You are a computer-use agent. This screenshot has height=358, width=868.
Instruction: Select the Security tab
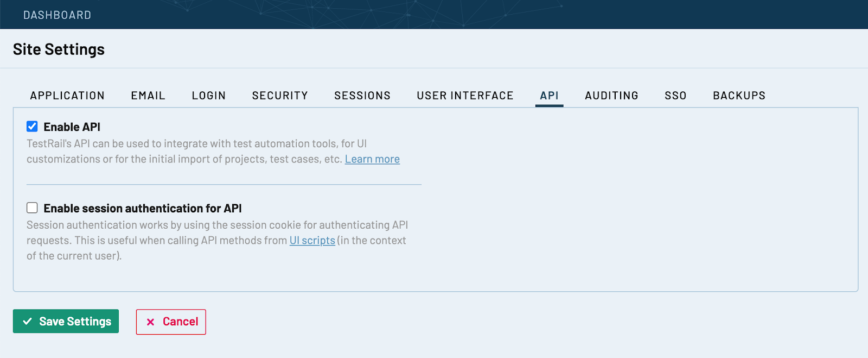280,96
